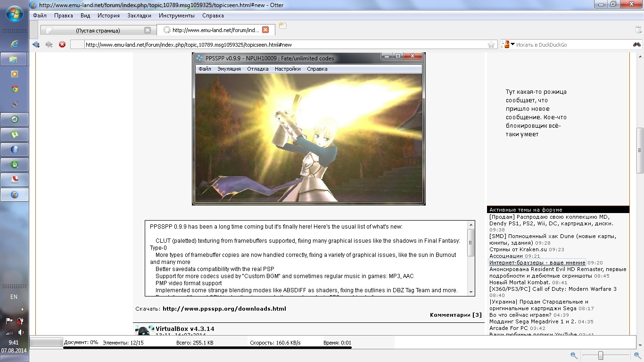Open the Файл menu in Otter
The width and height of the screenshot is (644, 362).
pos(40,16)
